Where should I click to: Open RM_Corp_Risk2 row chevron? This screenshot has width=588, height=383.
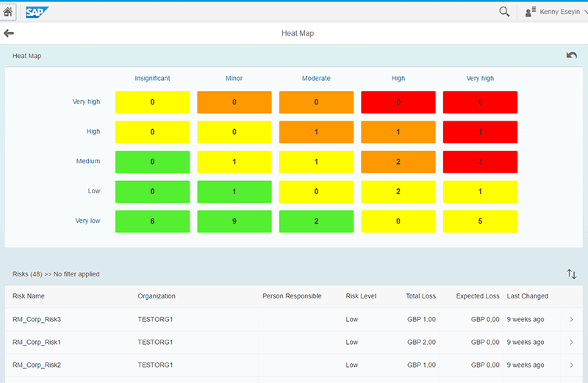(x=572, y=365)
